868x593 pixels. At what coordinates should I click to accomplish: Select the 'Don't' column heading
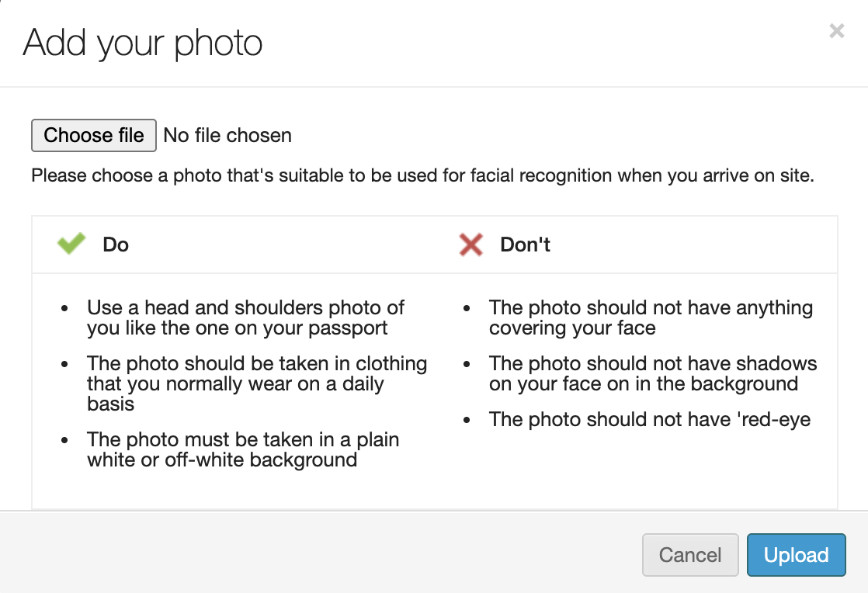(x=526, y=244)
